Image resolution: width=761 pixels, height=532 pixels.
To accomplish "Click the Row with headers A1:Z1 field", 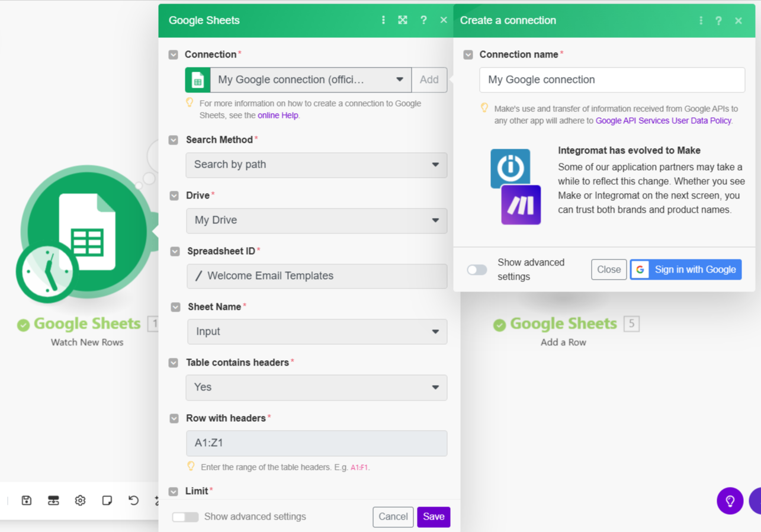I will (x=316, y=443).
